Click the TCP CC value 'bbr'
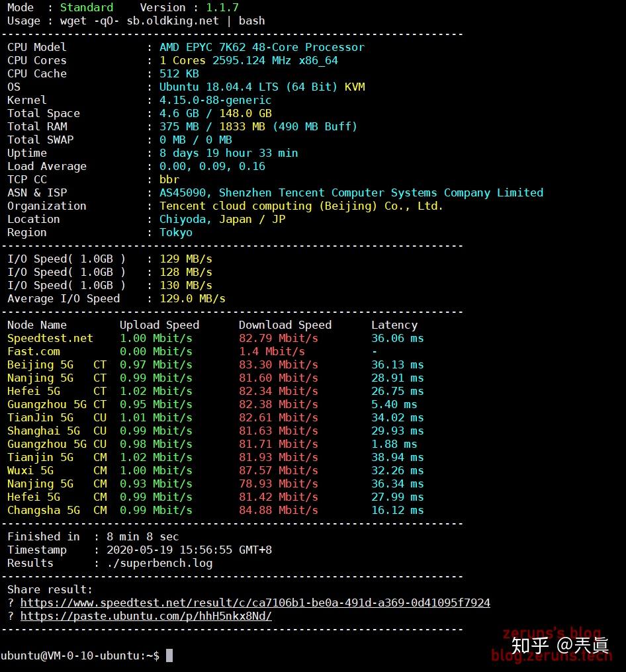Image resolution: width=626 pixels, height=672 pixels. [x=169, y=179]
